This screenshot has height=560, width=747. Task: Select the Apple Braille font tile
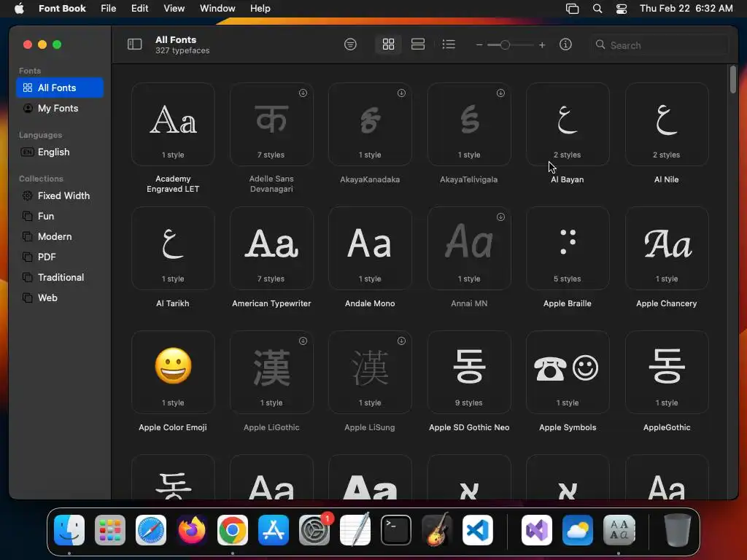pyautogui.click(x=568, y=248)
